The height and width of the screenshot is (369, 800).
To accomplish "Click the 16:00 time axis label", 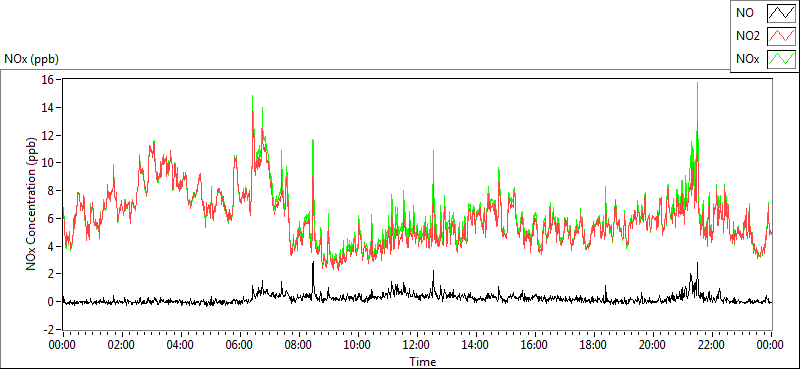I will 535,345.
